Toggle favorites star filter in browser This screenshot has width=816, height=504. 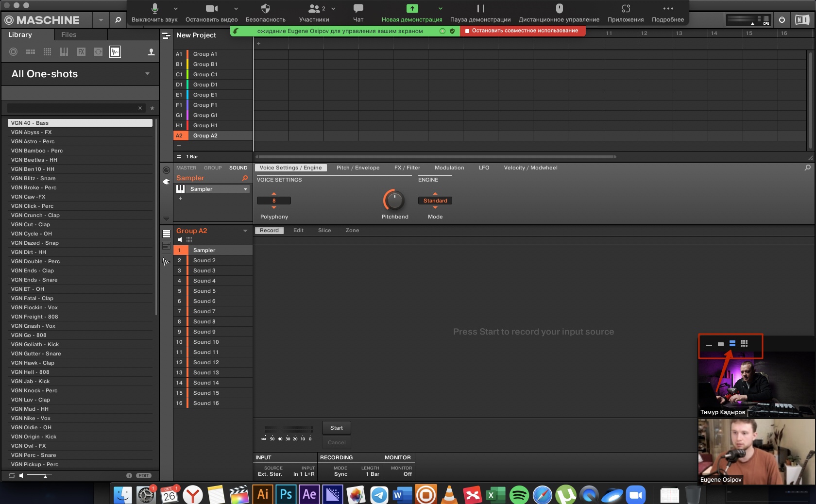pos(152,108)
